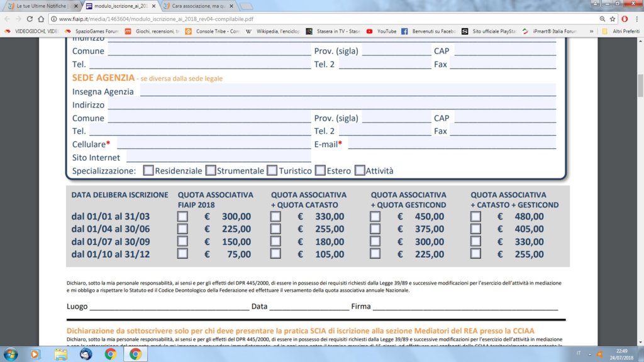Show hidden system tray icons

[590, 354]
